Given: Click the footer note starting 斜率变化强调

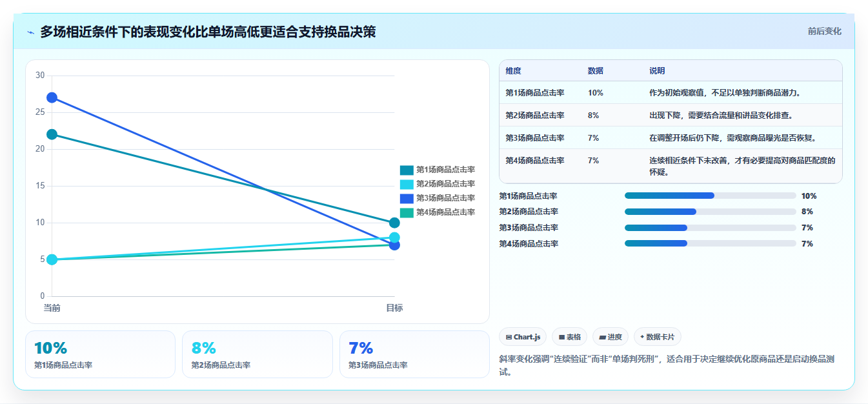Looking at the screenshot, I should 667,365.
